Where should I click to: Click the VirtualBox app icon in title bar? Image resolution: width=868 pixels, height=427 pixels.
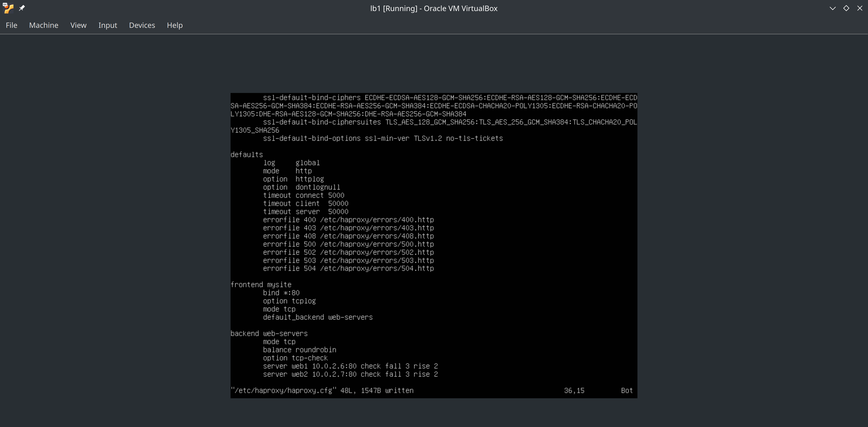coord(8,8)
